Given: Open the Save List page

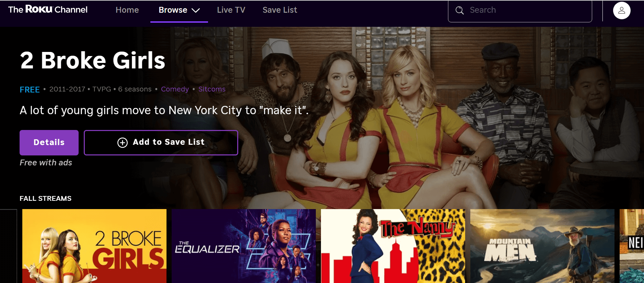Looking at the screenshot, I should (x=280, y=10).
